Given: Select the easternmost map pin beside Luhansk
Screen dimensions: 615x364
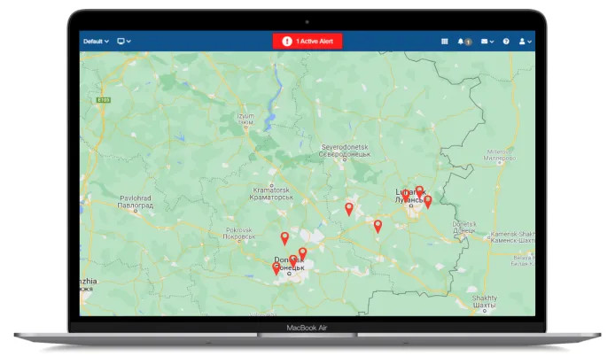Looking at the screenshot, I should (x=428, y=201).
